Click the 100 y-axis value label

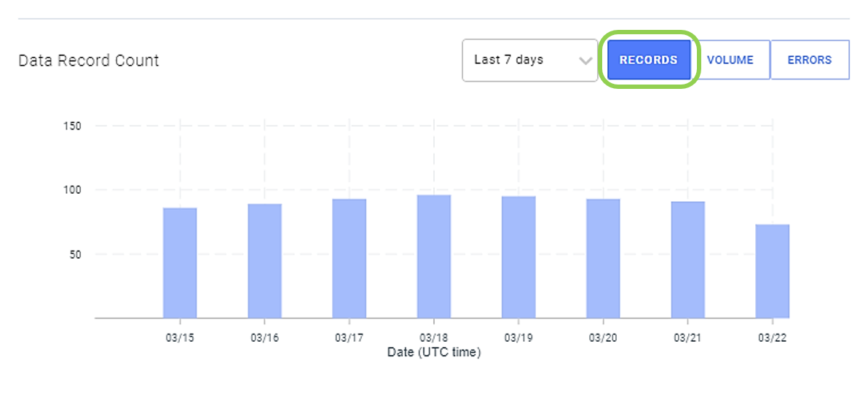pos(74,190)
